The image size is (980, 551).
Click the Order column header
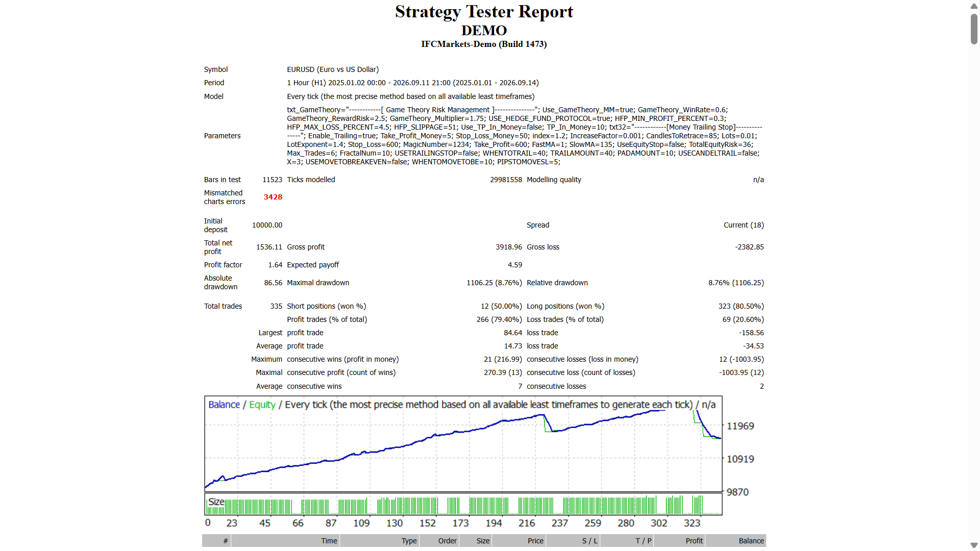tap(439, 541)
